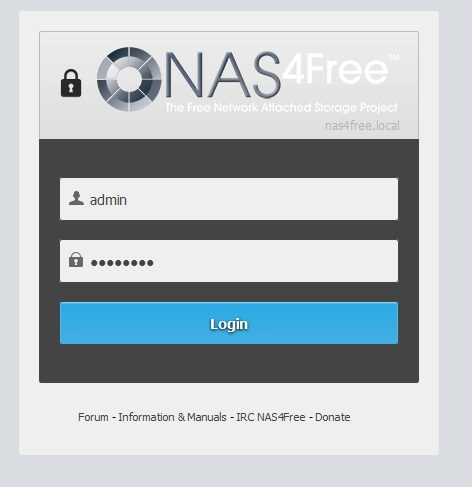Viewport: 472px width, 487px height.
Task: Click the nas4free.local hostname text
Action: point(362,126)
